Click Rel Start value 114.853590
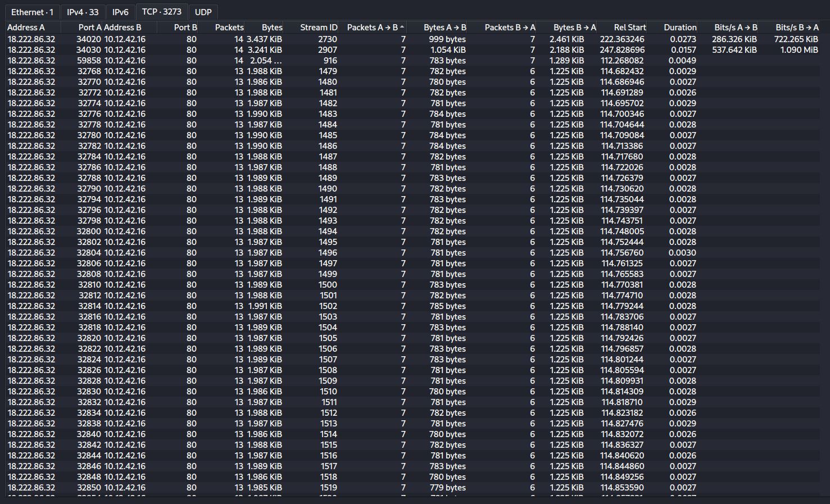Image resolution: width=830 pixels, height=504 pixels. (x=622, y=488)
